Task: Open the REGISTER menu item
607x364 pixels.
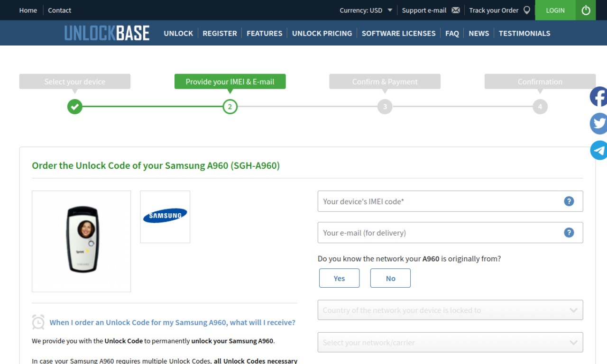Action: click(x=220, y=33)
